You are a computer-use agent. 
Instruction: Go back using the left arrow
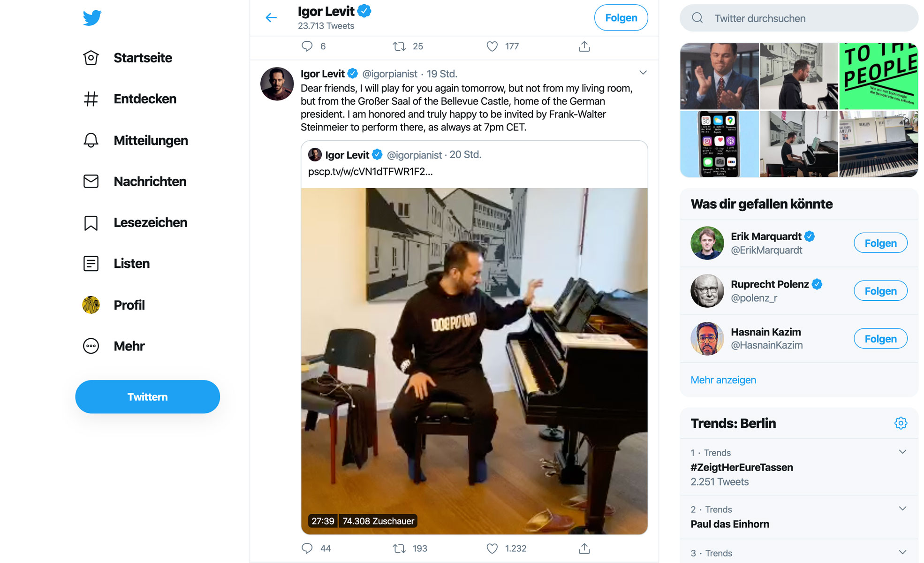(271, 18)
